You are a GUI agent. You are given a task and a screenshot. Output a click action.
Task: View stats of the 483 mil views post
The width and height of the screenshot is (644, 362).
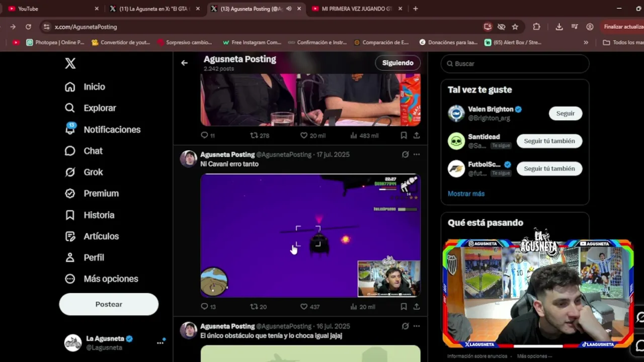point(364,135)
